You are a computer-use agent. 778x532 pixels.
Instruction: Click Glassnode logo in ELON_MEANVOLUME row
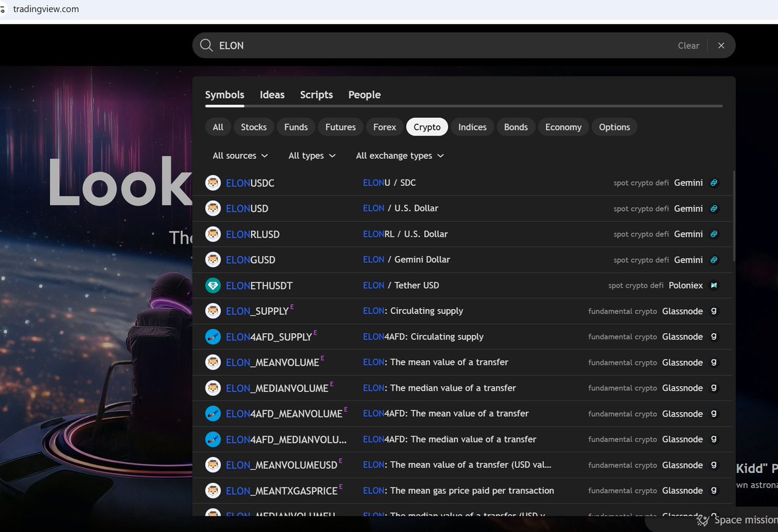point(714,362)
